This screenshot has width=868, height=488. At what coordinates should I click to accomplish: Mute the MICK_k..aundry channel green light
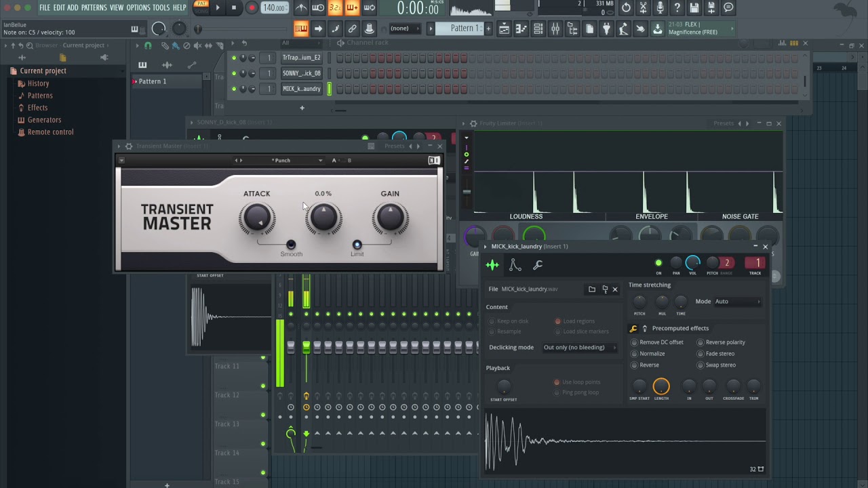234,89
